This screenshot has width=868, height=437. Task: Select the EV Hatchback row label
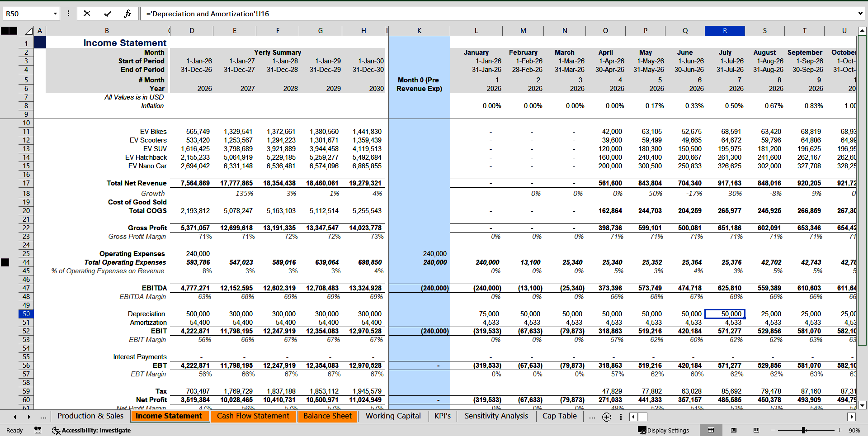tap(146, 157)
